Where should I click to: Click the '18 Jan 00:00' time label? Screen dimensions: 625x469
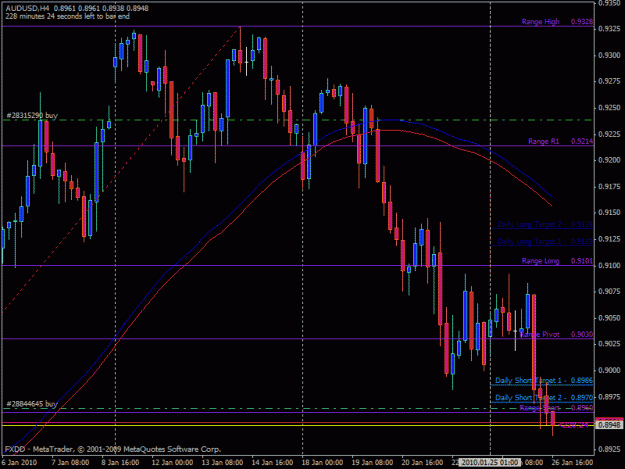click(322, 463)
